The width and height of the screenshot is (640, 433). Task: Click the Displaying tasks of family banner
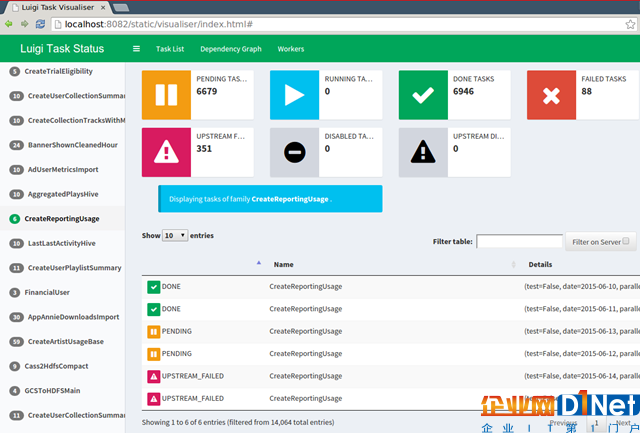(270, 199)
